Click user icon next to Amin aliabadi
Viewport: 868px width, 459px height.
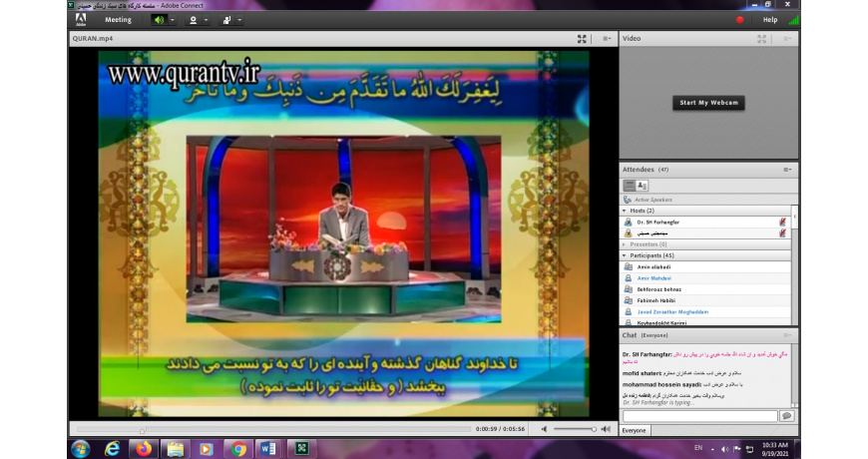click(x=629, y=266)
